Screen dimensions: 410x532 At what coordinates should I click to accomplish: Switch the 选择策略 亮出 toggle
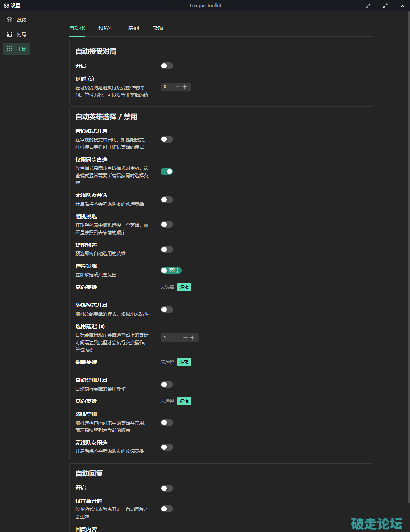[x=171, y=270]
